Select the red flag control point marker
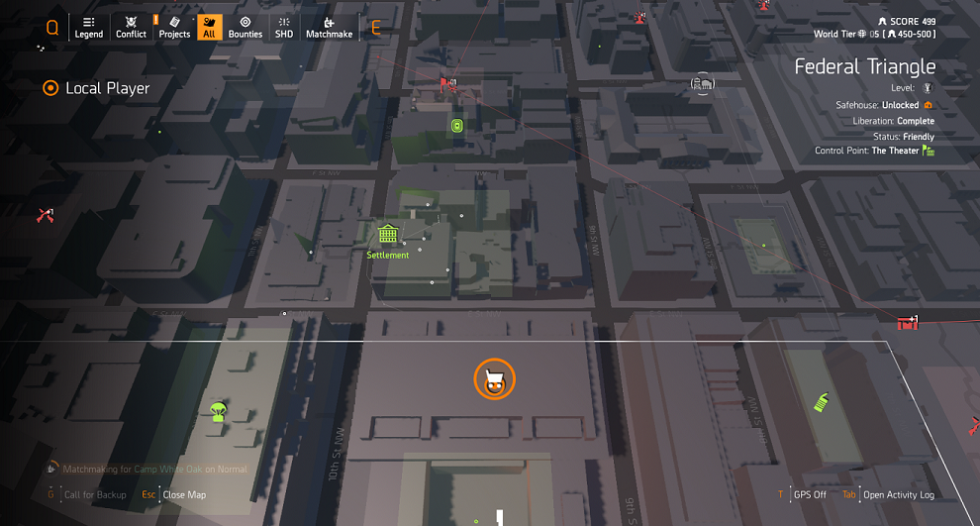Viewport: 980px width, 526px height. click(x=448, y=84)
